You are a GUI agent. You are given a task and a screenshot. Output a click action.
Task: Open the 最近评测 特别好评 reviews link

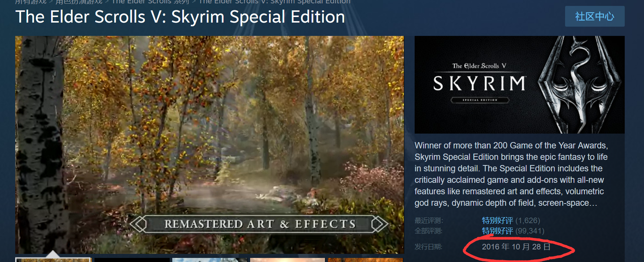coord(497,221)
